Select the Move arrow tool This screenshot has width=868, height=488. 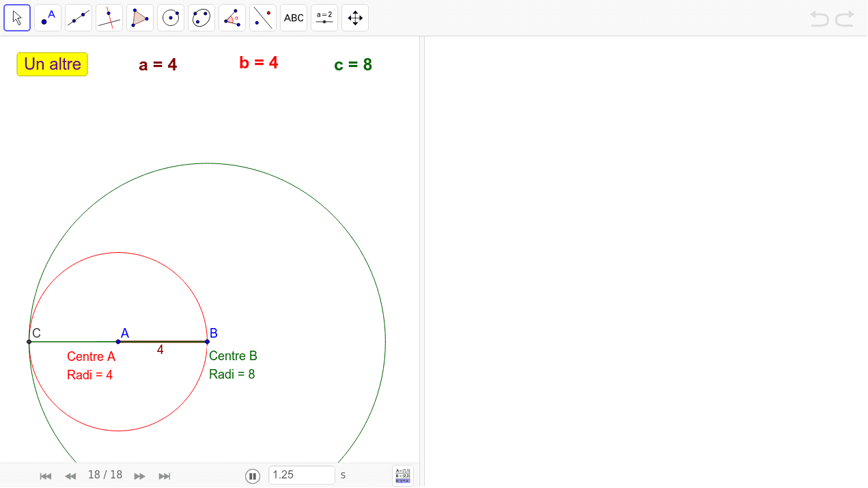pos(17,18)
